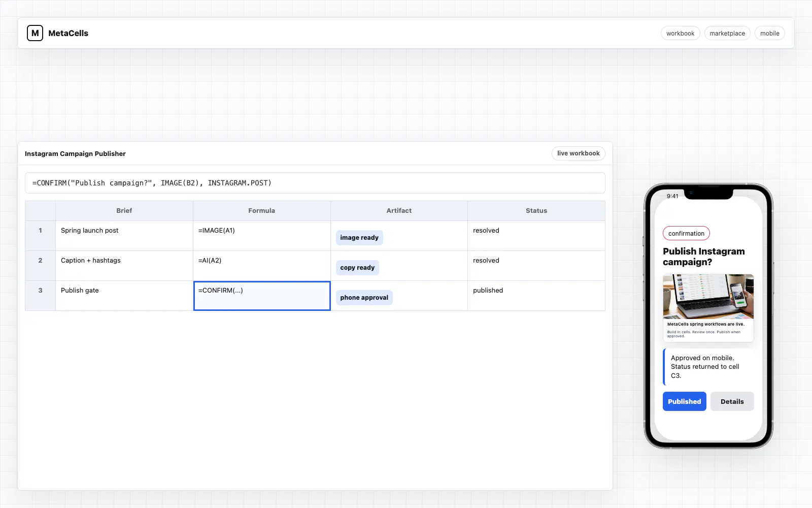Click the resolved status in row 1
The height and width of the screenshot is (508, 812).
(536, 236)
